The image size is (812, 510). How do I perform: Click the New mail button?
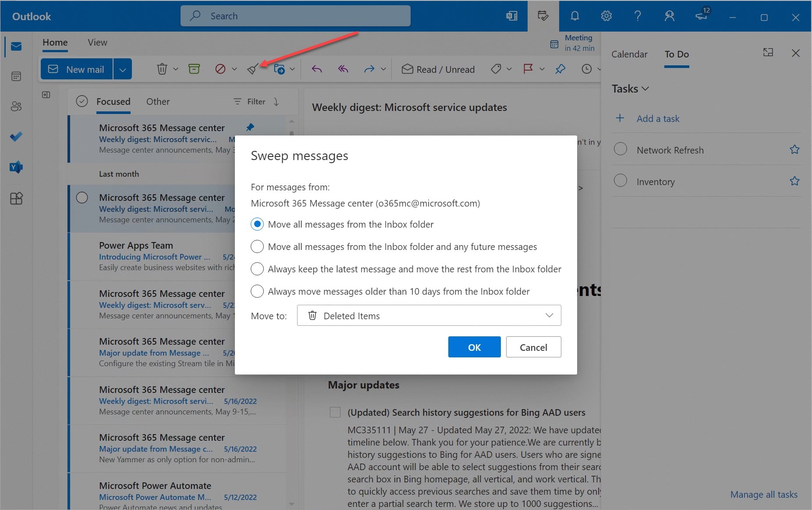tap(77, 69)
